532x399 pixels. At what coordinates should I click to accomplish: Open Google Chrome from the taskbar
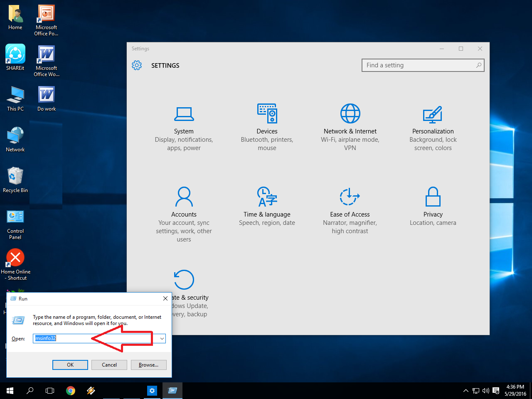tap(71, 391)
